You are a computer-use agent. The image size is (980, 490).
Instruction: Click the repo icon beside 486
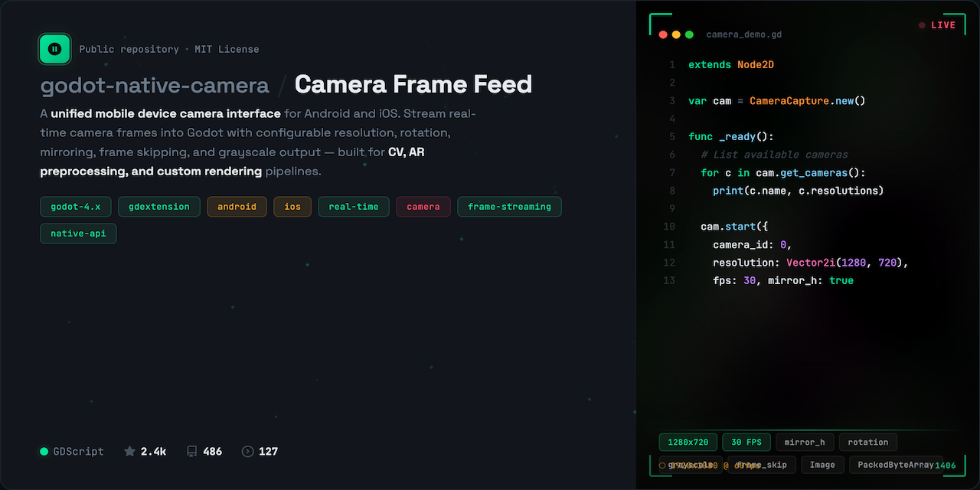coord(192,452)
